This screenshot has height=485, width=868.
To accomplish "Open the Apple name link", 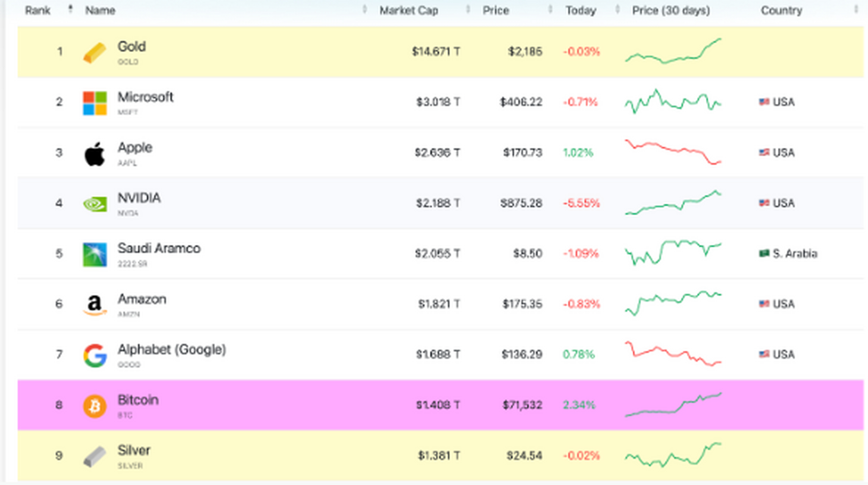I will pyautogui.click(x=135, y=148).
